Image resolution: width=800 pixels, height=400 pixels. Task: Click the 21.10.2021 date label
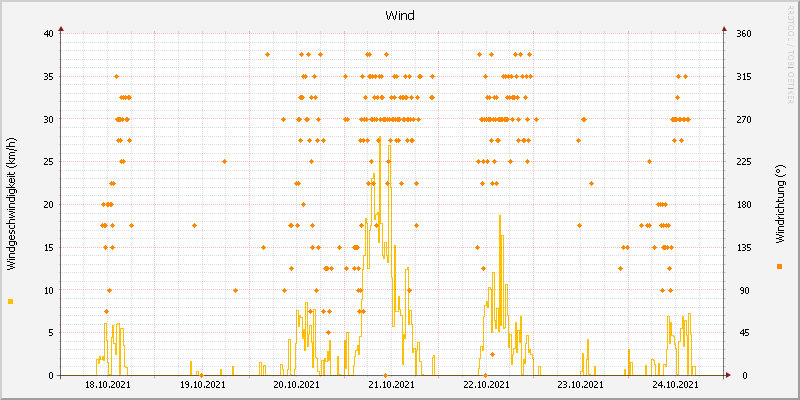(391, 385)
